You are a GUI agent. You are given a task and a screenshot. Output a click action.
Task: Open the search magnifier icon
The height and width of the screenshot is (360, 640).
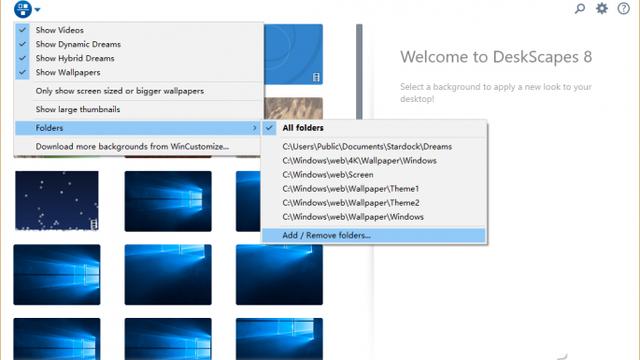580,8
